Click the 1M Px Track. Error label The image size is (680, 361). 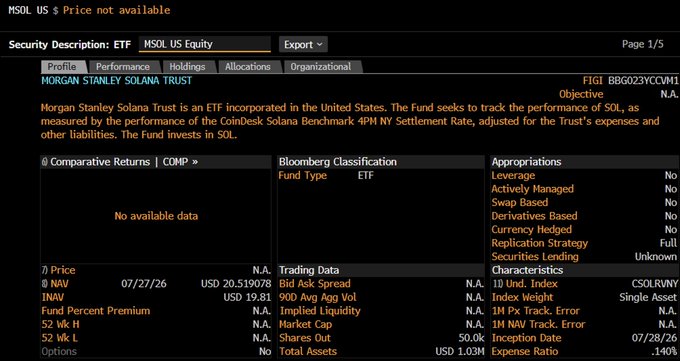(x=536, y=311)
